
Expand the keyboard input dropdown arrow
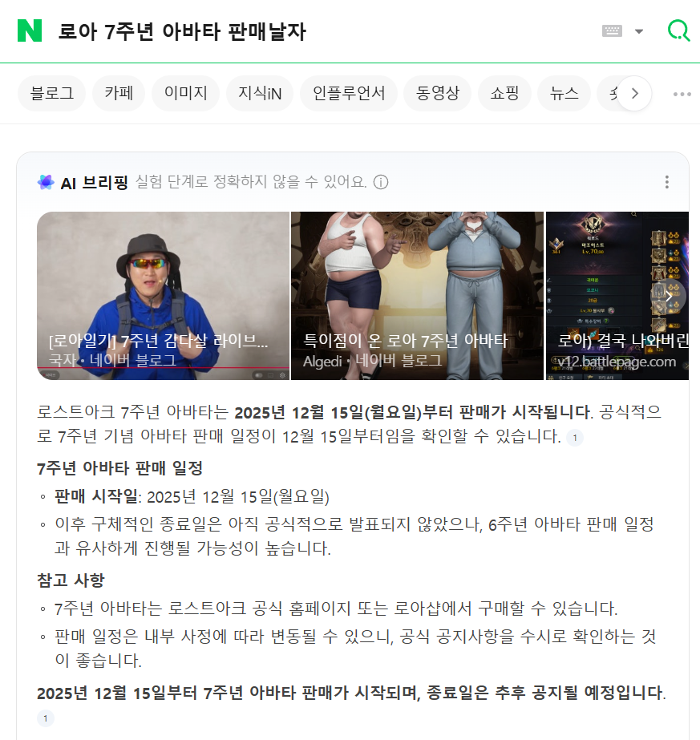tap(638, 31)
